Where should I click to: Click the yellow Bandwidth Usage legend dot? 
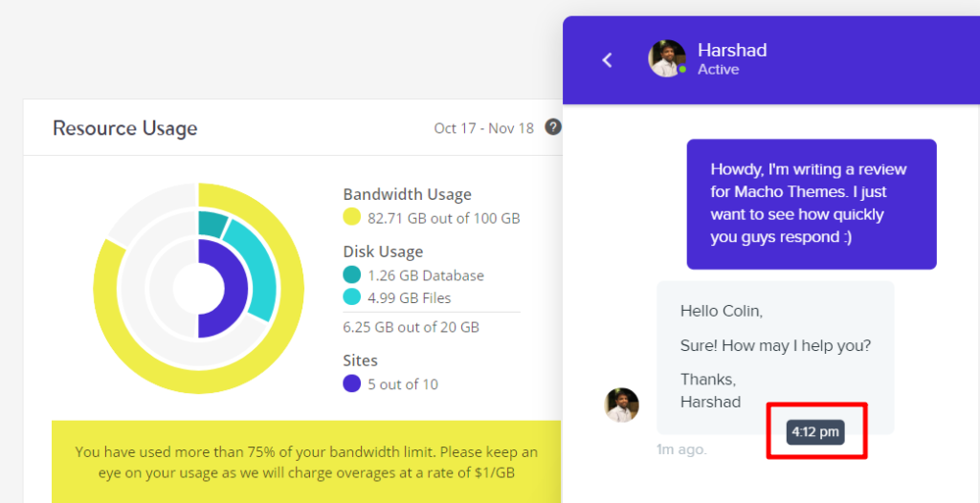click(352, 217)
